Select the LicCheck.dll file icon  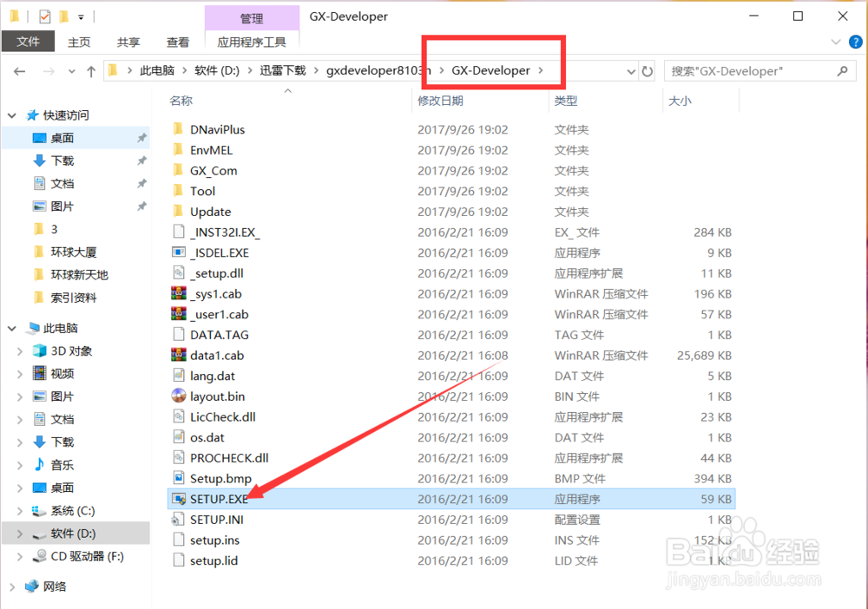pos(178,416)
